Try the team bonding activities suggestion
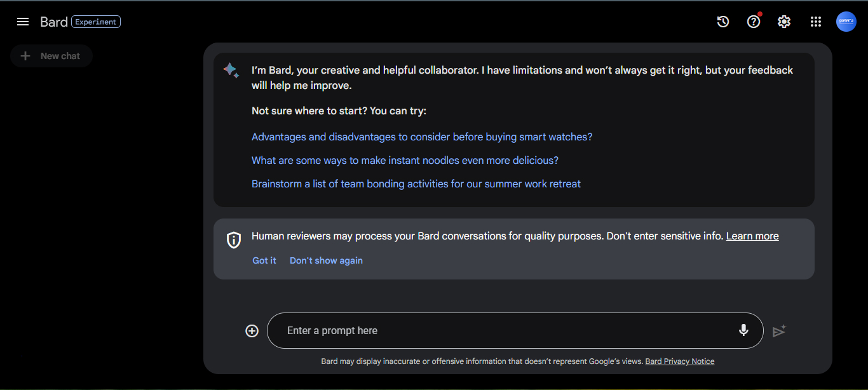Viewport: 868px width, 390px height. pyautogui.click(x=416, y=184)
